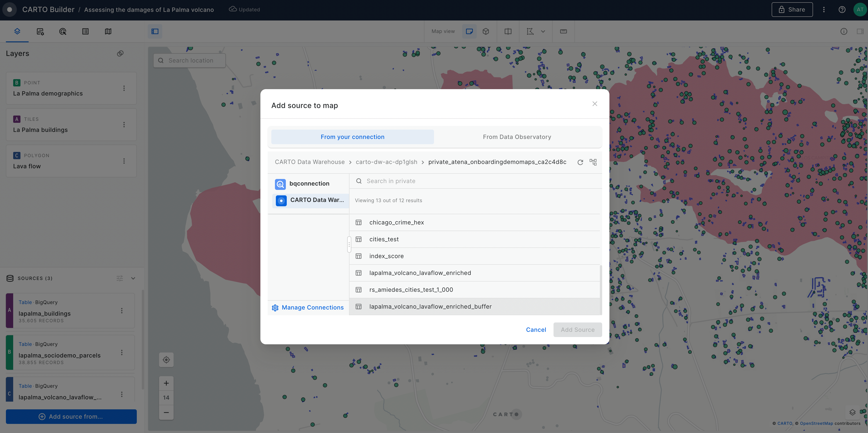Select index_score table
The width and height of the screenshot is (868, 433).
pyautogui.click(x=474, y=256)
